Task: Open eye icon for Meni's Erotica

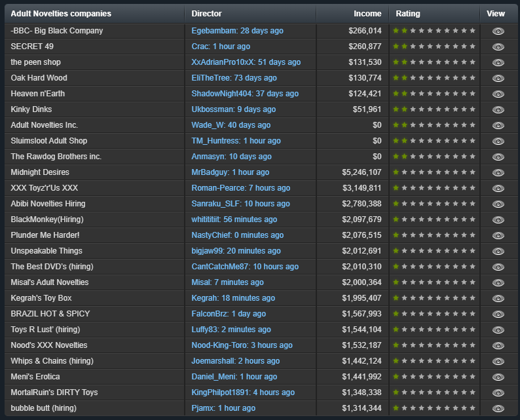Action: [498, 377]
